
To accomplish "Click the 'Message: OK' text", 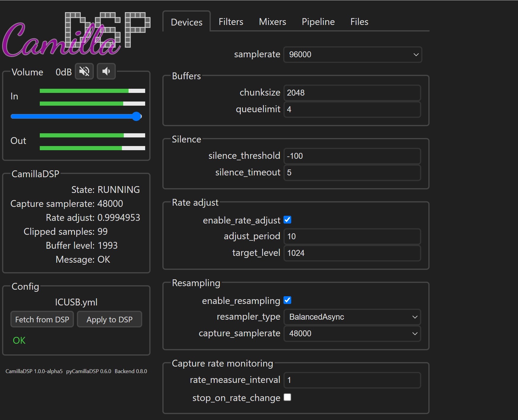I will coord(83,259).
